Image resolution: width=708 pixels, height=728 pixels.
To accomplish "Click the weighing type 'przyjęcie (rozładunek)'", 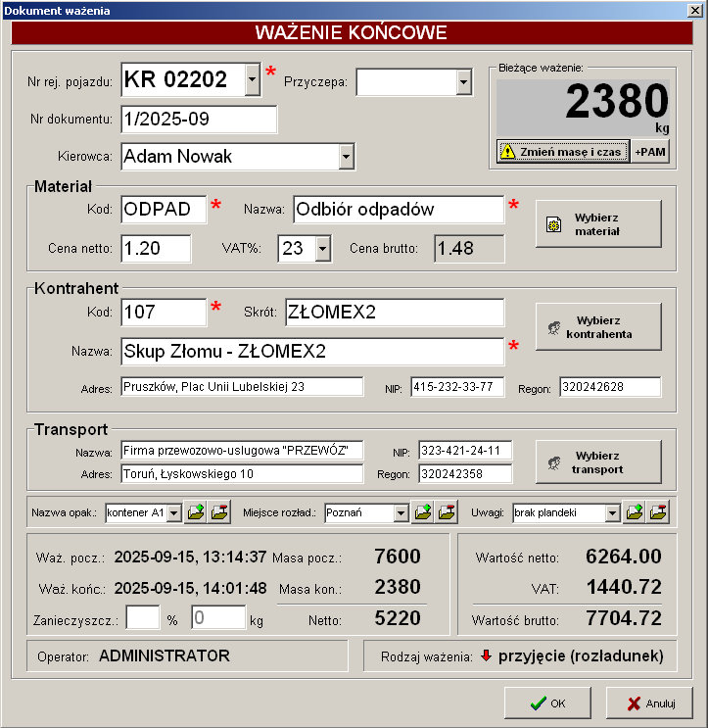I will point(581,656).
